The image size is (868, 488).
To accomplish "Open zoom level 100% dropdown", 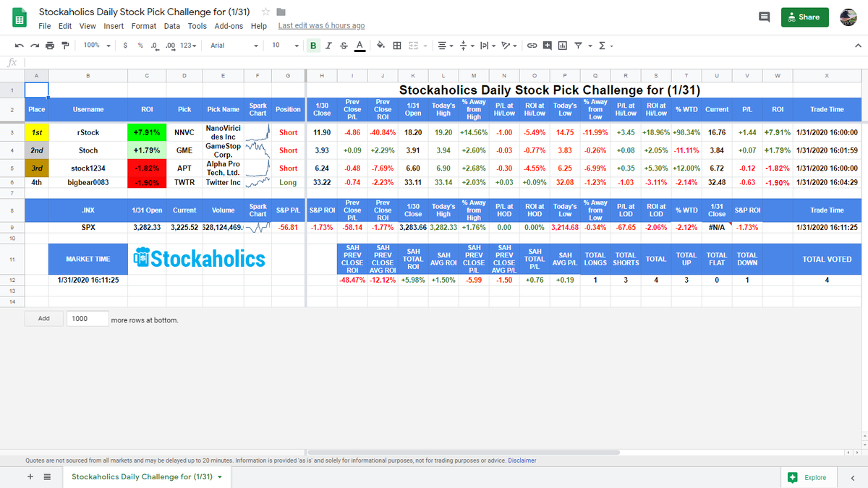I will pos(97,46).
